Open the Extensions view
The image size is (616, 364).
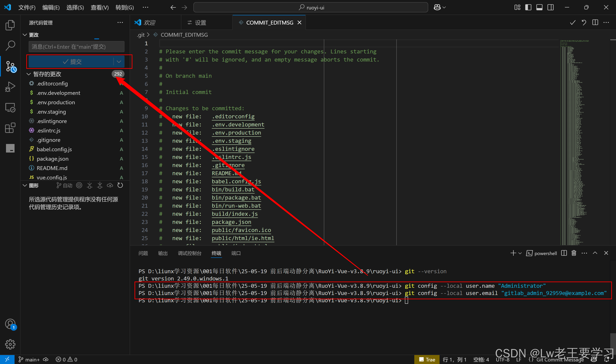click(x=10, y=128)
